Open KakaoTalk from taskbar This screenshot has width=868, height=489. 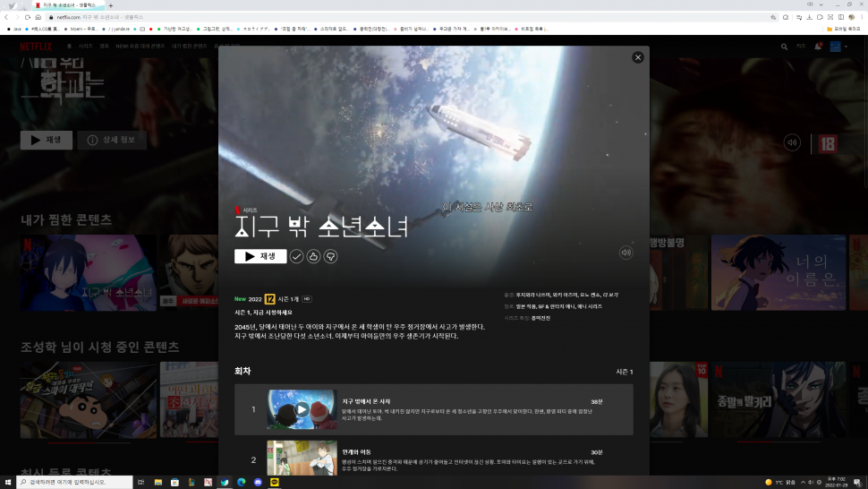coord(275,483)
